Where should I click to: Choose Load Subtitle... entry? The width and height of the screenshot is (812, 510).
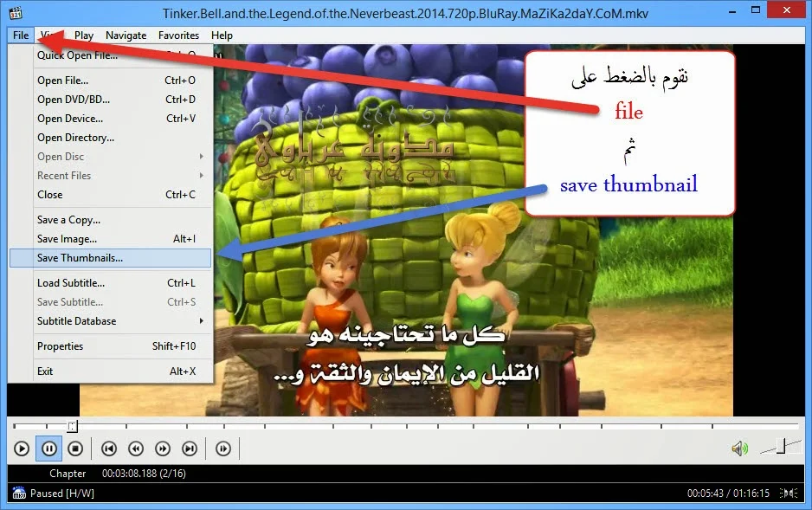[110, 282]
